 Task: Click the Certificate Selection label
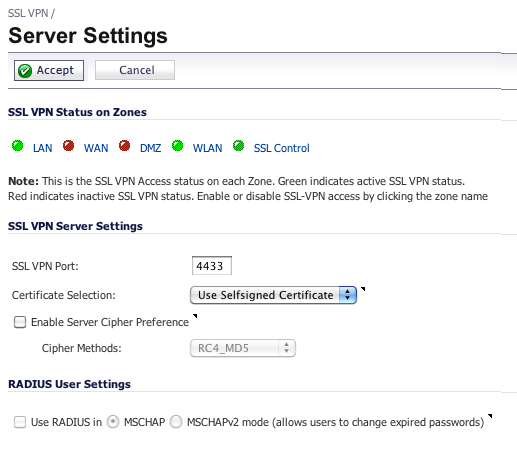pyautogui.click(x=64, y=295)
